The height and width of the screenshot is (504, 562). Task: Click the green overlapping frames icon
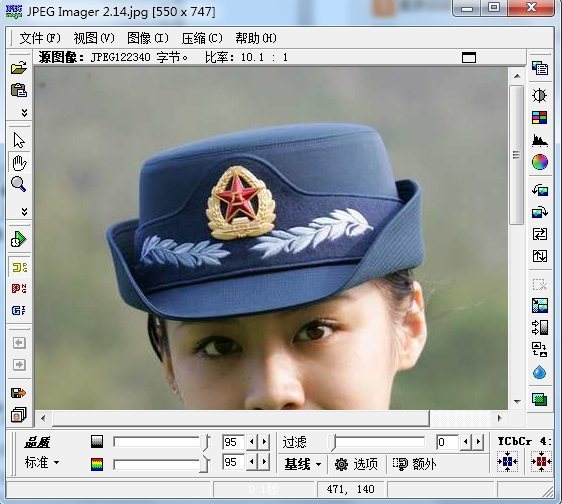click(540, 399)
